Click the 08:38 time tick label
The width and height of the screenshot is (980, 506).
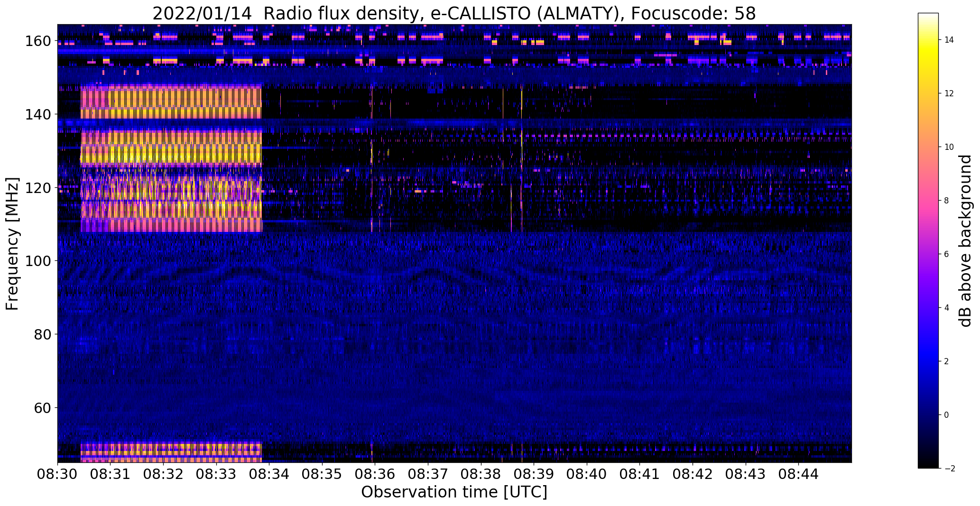point(481,474)
